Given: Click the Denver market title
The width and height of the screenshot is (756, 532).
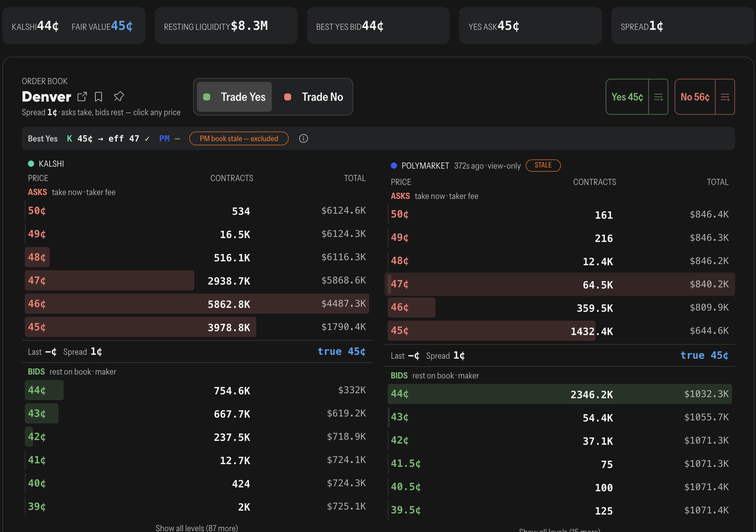Looking at the screenshot, I should pos(47,97).
